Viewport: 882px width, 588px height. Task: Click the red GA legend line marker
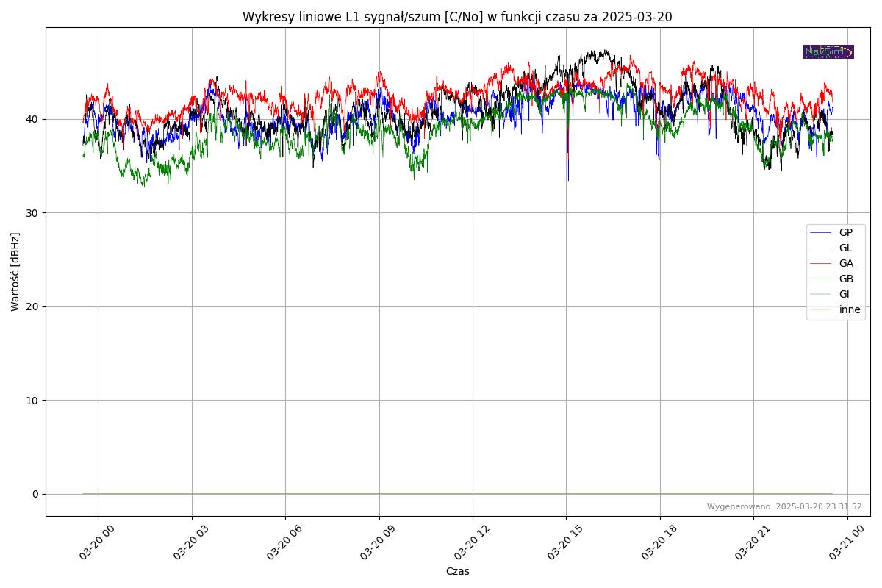pos(820,263)
